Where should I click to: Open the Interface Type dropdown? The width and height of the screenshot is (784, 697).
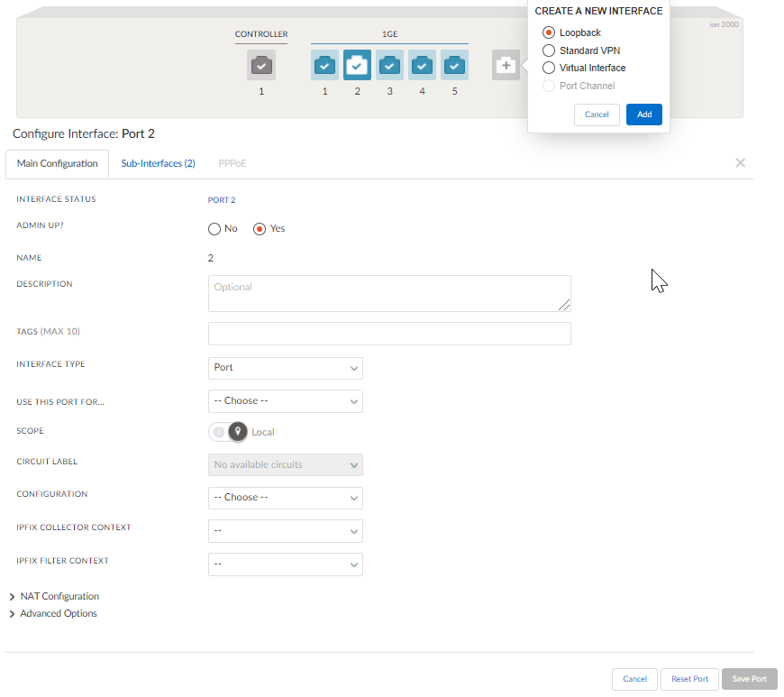285,368
